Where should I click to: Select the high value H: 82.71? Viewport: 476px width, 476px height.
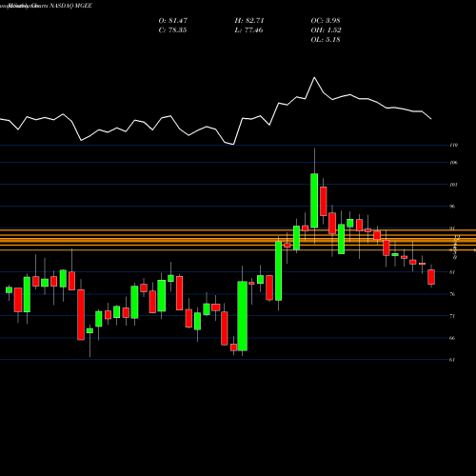[249, 21]
